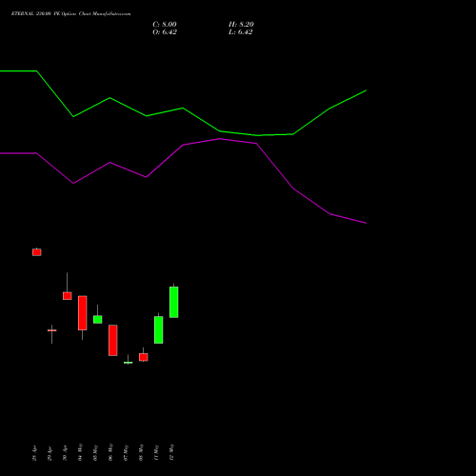Screen dimensions: 476x476
Task: Select the 11 May date label
Action: 156,452
